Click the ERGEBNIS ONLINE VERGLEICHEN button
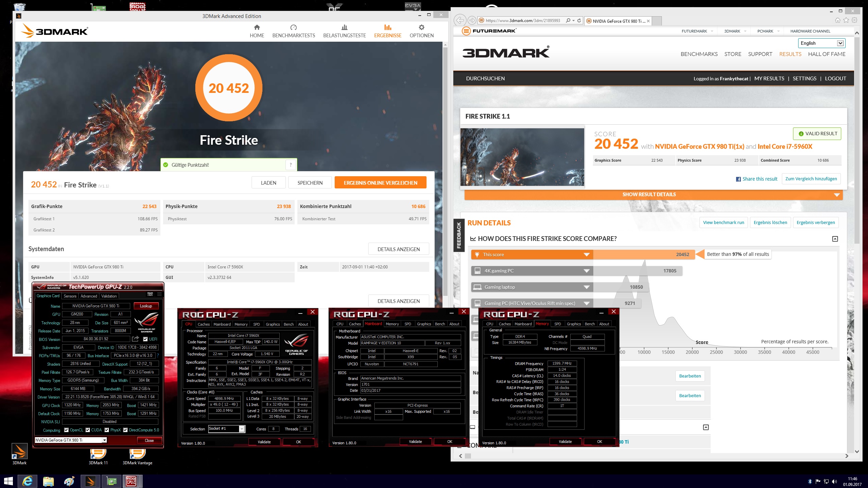The image size is (868, 488). point(380,183)
